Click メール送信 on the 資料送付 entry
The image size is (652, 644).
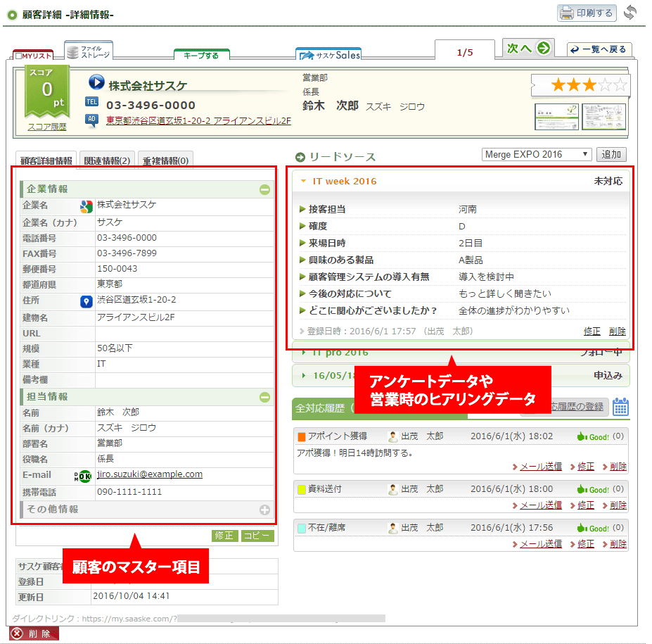pos(541,505)
